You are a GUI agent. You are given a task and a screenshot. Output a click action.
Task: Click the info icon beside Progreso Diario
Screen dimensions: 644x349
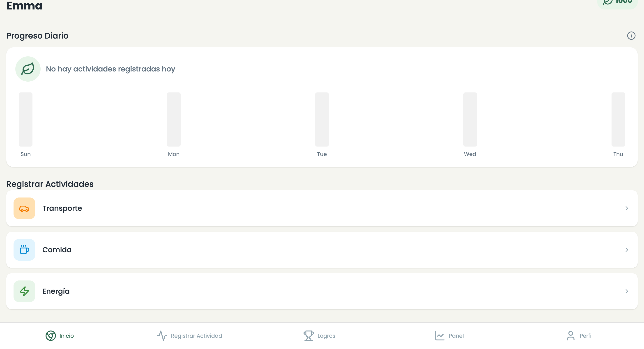631,36
